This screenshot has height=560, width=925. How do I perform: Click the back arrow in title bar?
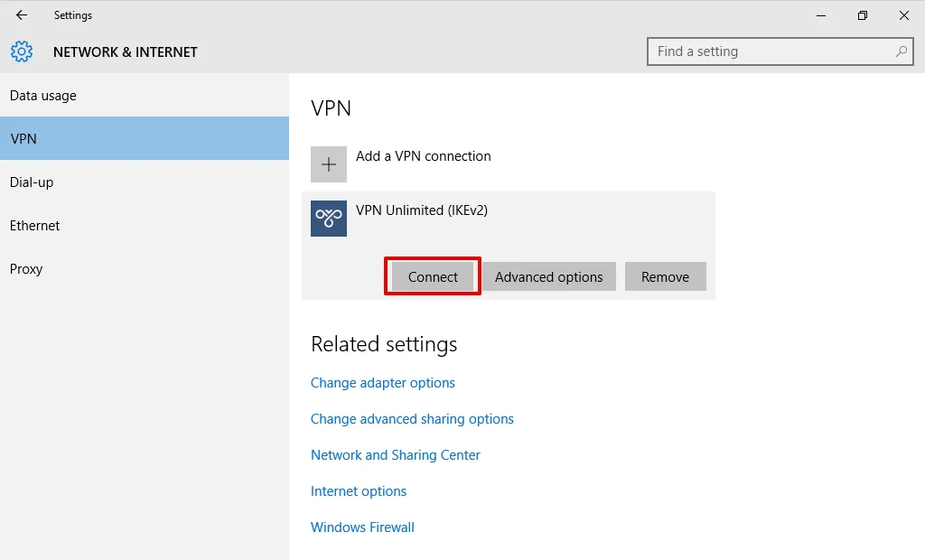click(x=22, y=15)
